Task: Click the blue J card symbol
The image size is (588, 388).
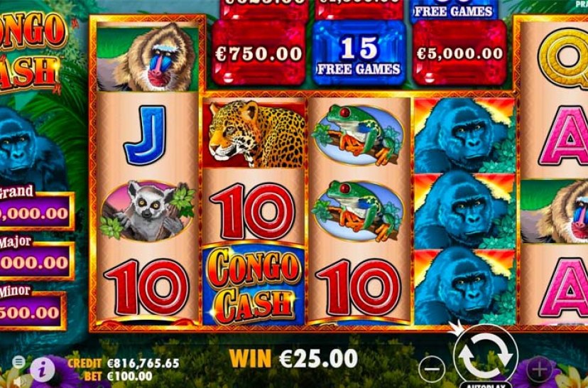Action: (146, 134)
